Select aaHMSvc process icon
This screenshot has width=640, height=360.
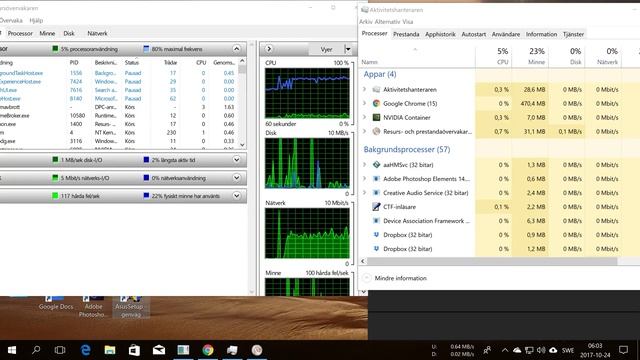point(376,164)
